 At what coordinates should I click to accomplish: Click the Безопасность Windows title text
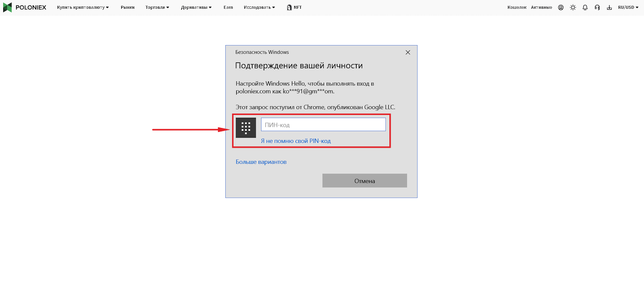pos(262,52)
